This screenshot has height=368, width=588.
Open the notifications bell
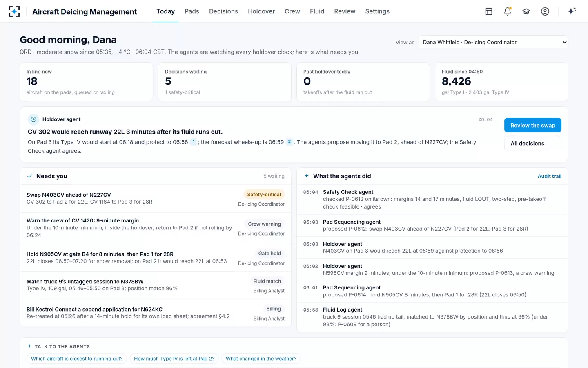[508, 11]
